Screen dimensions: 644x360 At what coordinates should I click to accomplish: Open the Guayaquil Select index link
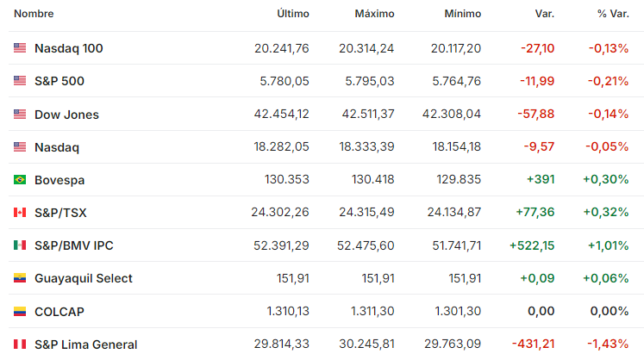click(x=84, y=278)
